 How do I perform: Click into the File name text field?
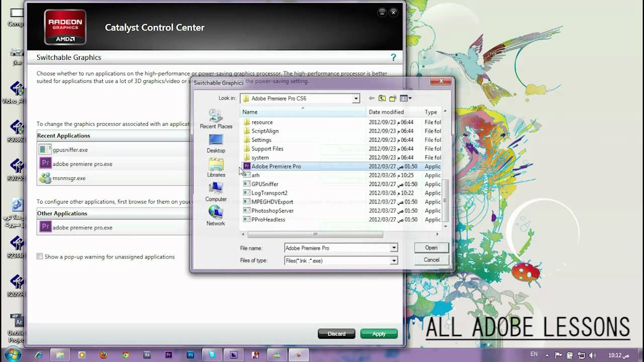pyautogui.click(x=337, y=248)
